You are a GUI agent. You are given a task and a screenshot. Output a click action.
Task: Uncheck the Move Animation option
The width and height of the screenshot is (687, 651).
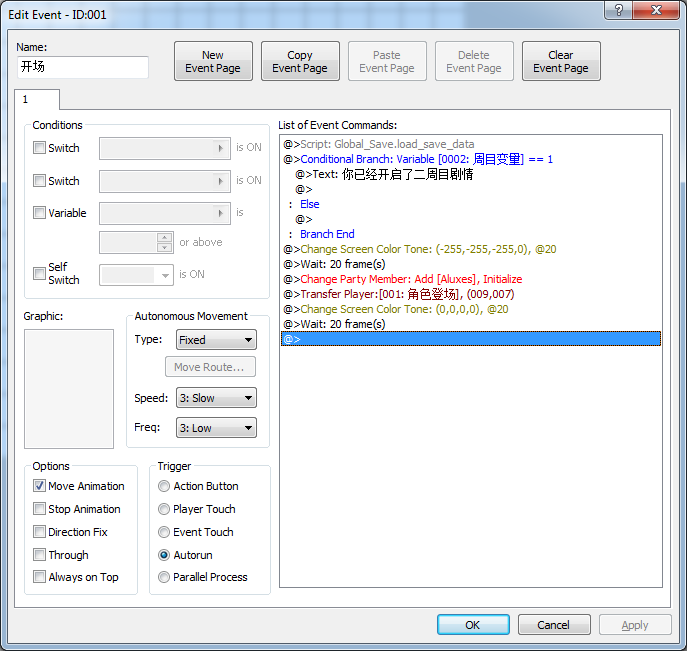(x=39, y=486)
